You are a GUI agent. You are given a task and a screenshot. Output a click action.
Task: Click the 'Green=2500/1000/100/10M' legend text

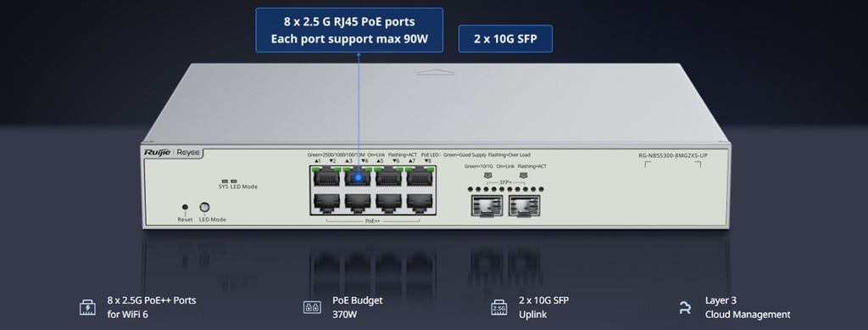tap(336, 155)
